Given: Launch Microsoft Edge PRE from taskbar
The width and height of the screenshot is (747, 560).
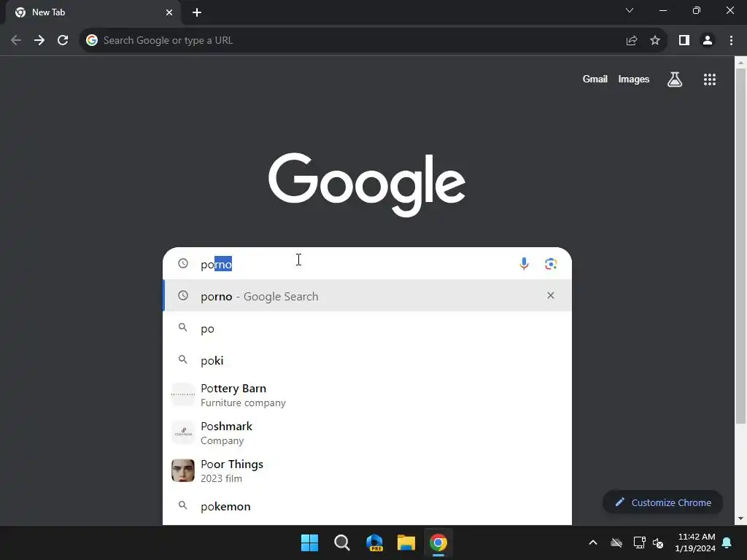Looking at the screenshot, I should [374, 542].
